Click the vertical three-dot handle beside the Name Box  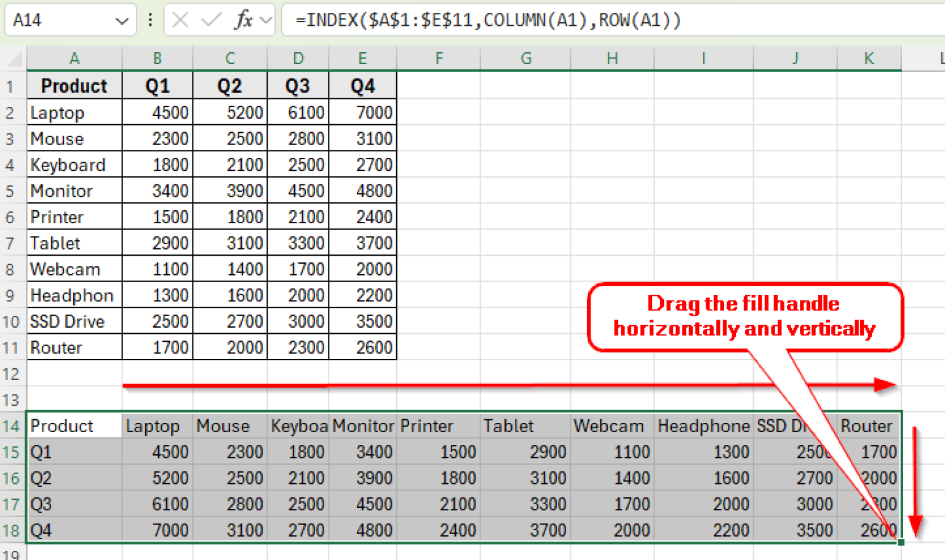(150, 20)
